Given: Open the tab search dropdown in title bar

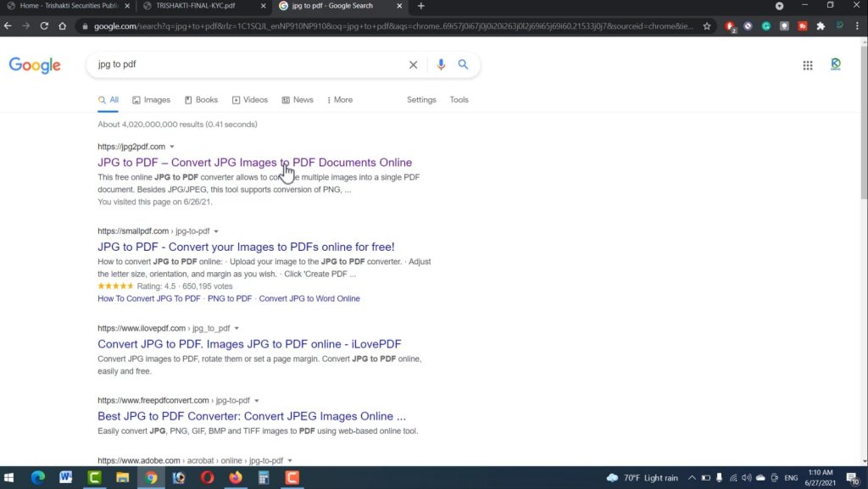Looking at the screenshot, I should click(x=780, y=6).
